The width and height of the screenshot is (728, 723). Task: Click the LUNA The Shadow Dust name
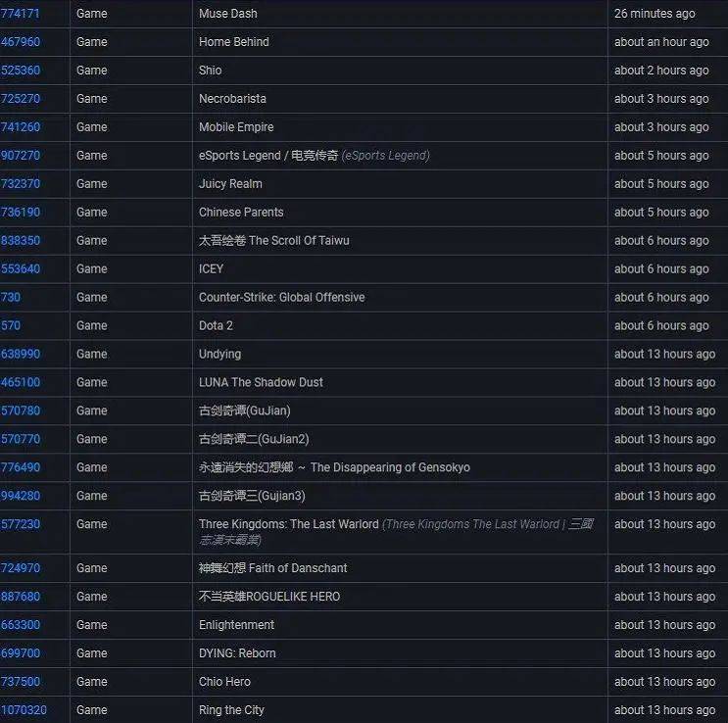coord(261,383)
